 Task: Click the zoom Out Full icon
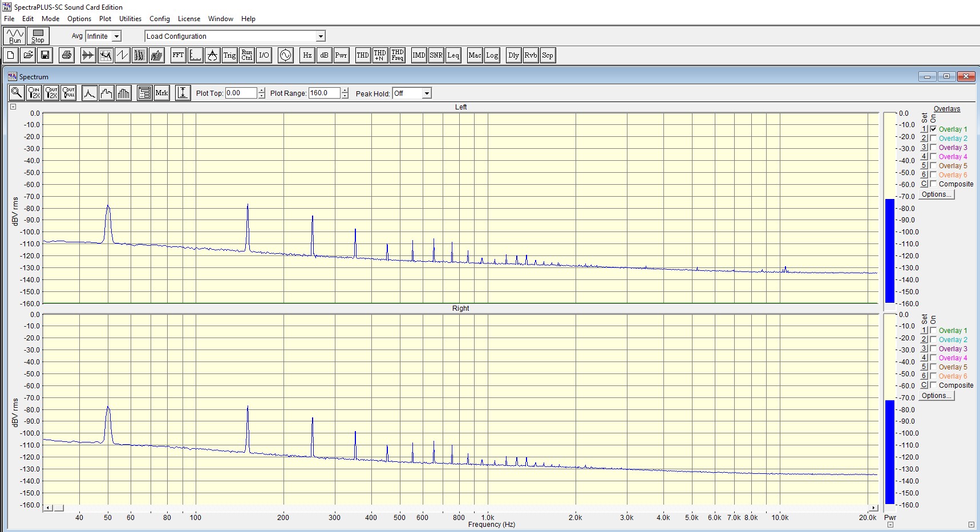(x=68, y=93)
